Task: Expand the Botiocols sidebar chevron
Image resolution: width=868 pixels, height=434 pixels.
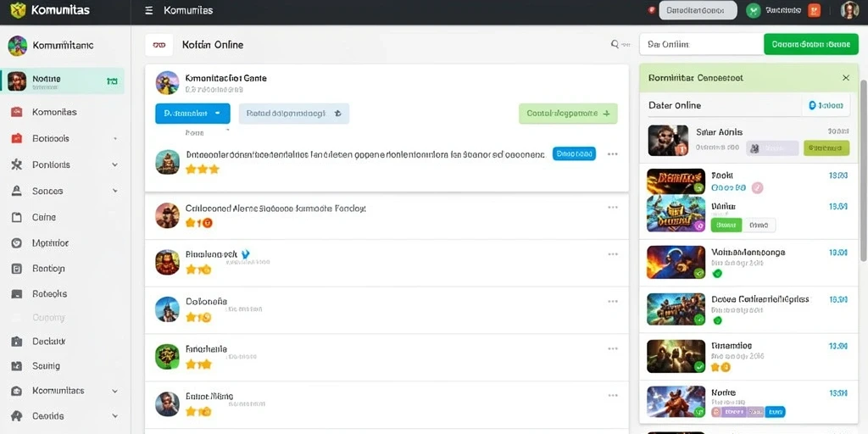Action: (x=114, y=138)
